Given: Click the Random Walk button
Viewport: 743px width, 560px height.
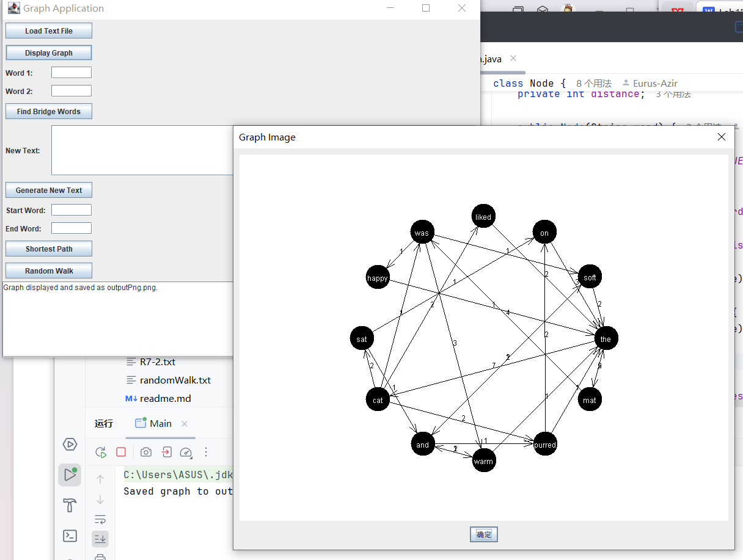Looking at the screenshot, I should pos(49,271).
